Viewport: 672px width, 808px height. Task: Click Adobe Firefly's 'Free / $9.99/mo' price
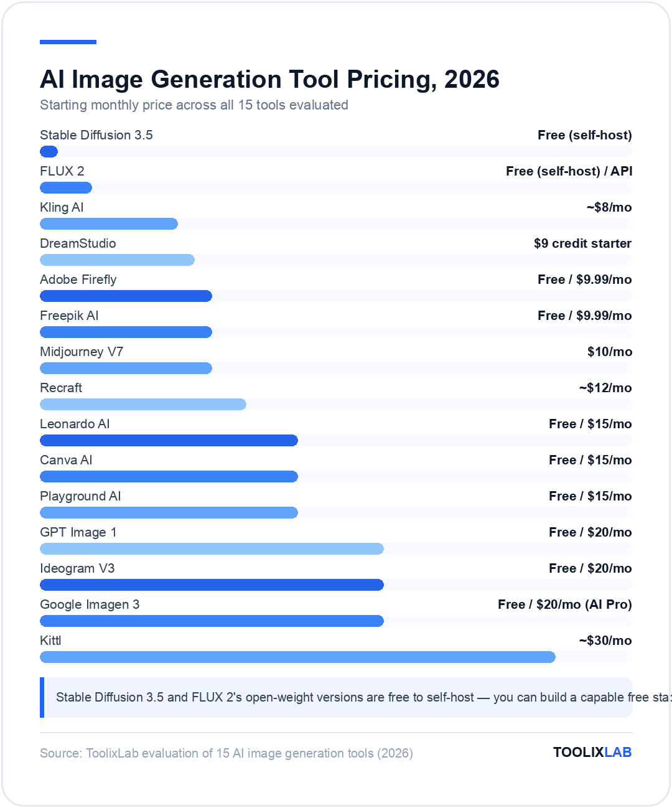click(x=585, y=280)
